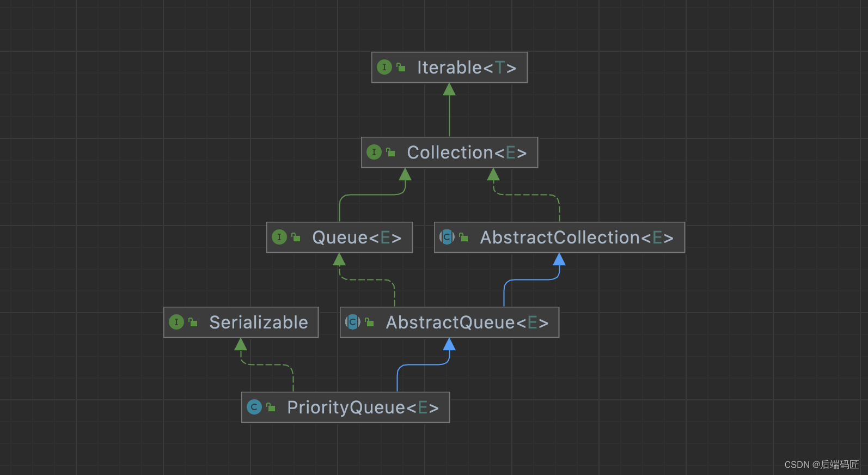Select the Iterable<T> node label
Image resolution: width=868 pixels, height=475 pixels.
pos(467,68)
